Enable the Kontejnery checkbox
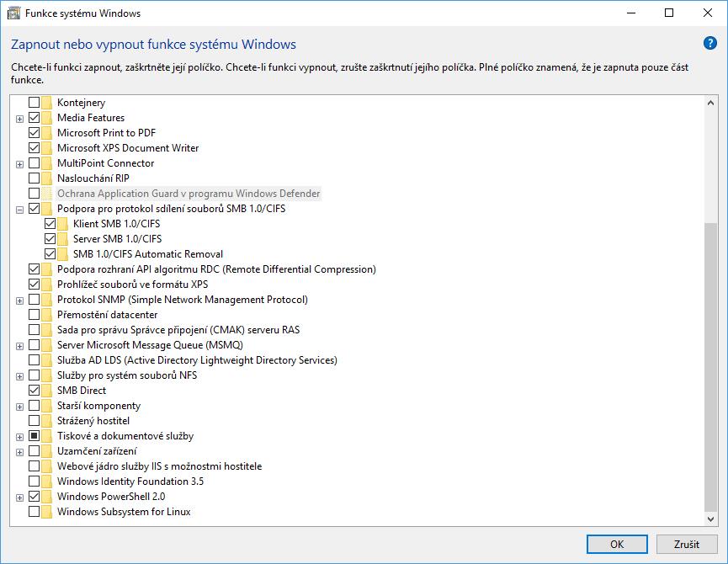Image resolution: width=728 pixels, height=564 pixels. pyautogui.click(x=34, y=102)
